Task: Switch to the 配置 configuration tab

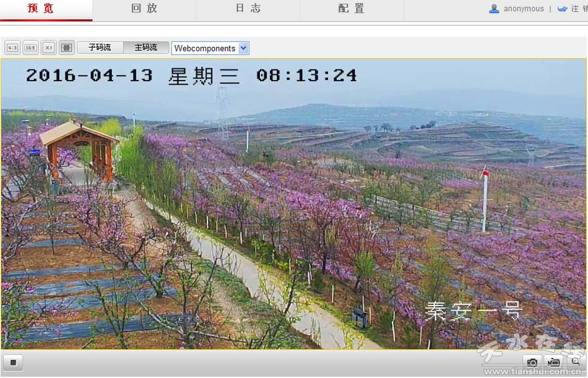Action: pos(352,9)
